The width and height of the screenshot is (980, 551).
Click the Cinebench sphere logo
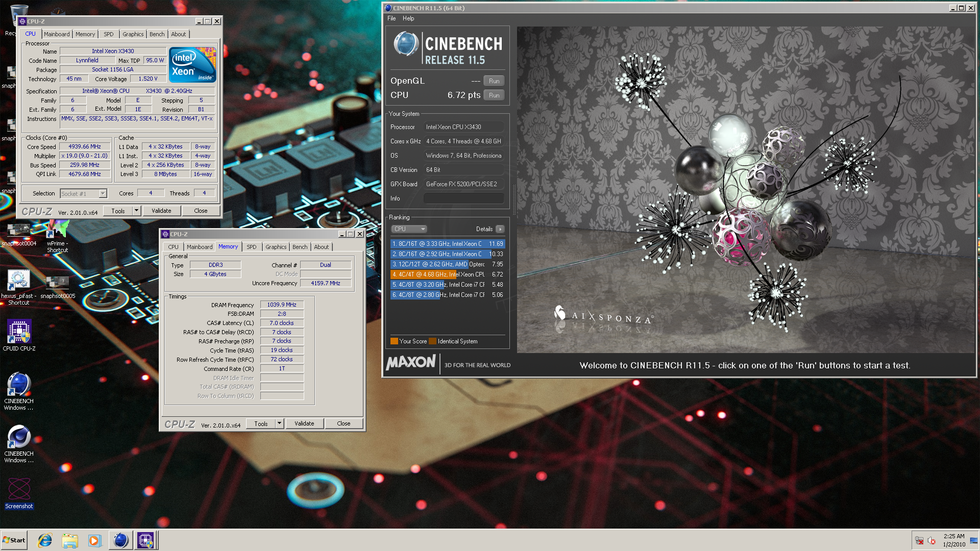[x=406, y=44]
